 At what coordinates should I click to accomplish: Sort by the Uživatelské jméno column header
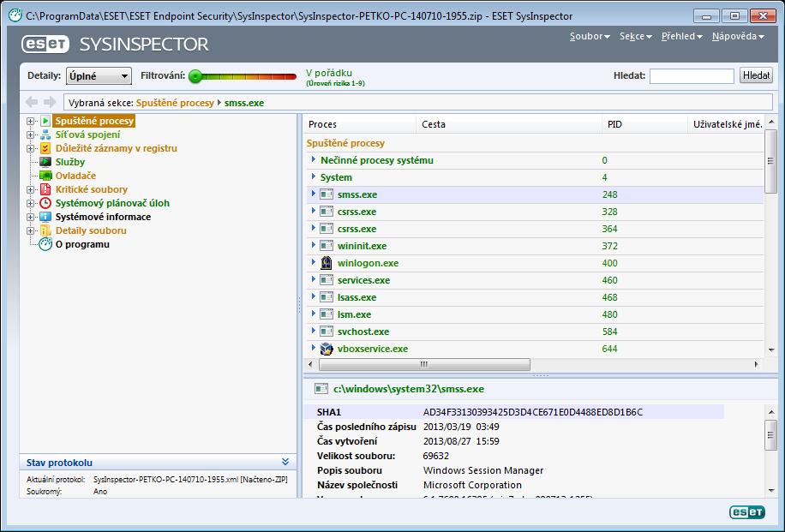pos(727,124)
